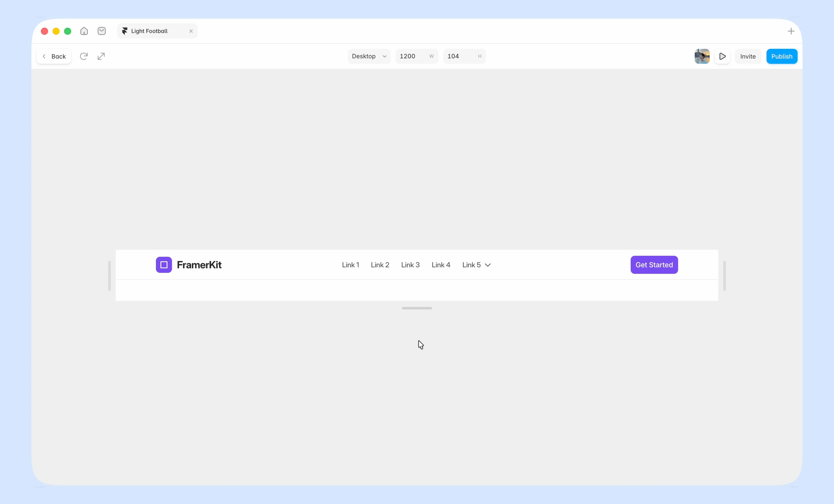Open the home icon in title bar
The image size is (834, 504).
click(x=84, y=31)
